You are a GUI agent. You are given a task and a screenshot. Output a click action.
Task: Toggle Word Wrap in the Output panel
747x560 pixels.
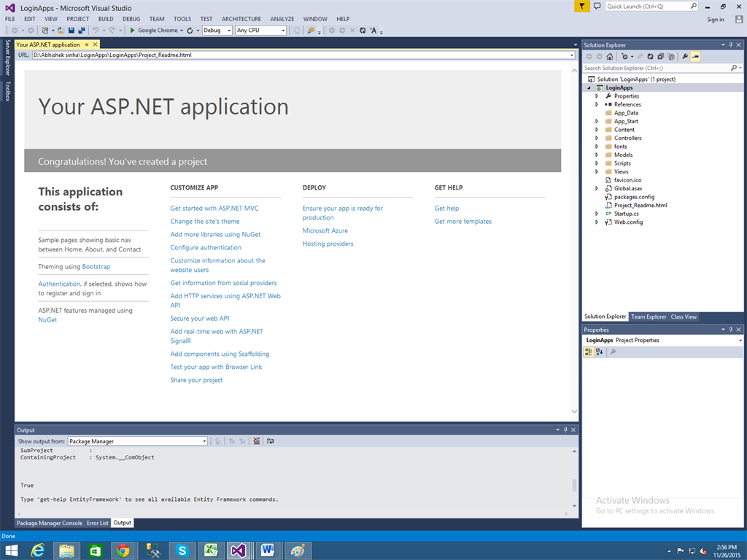click(x=270, y=441)
